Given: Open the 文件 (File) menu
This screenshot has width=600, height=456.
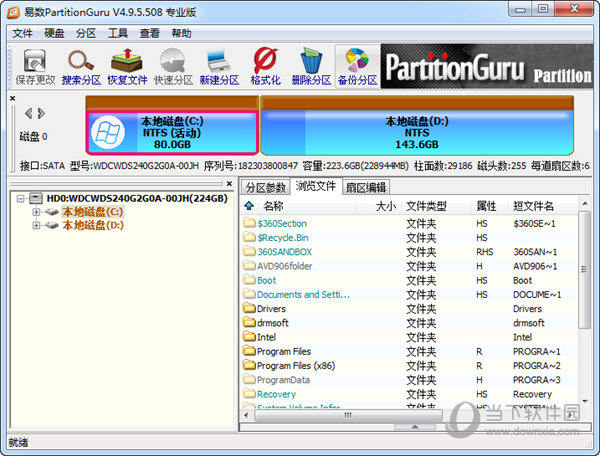Looking at the screenshot, I should click(x=22, y=33).
